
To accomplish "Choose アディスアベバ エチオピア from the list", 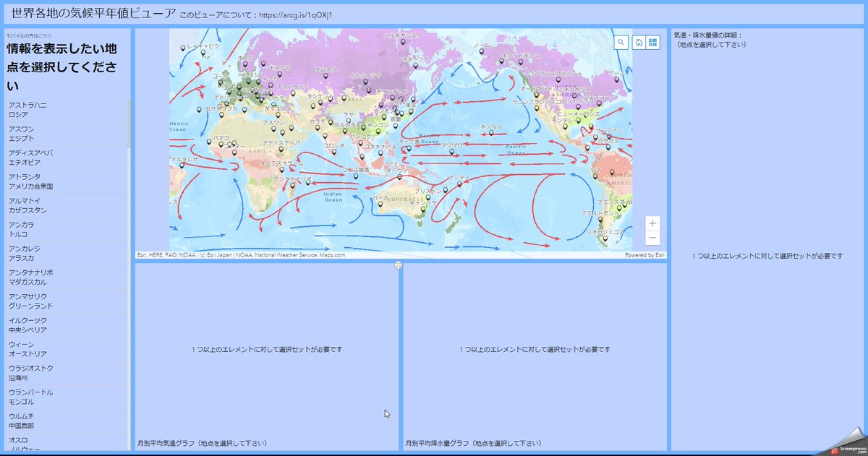I will pyautogui.click(x=66, y=158).
